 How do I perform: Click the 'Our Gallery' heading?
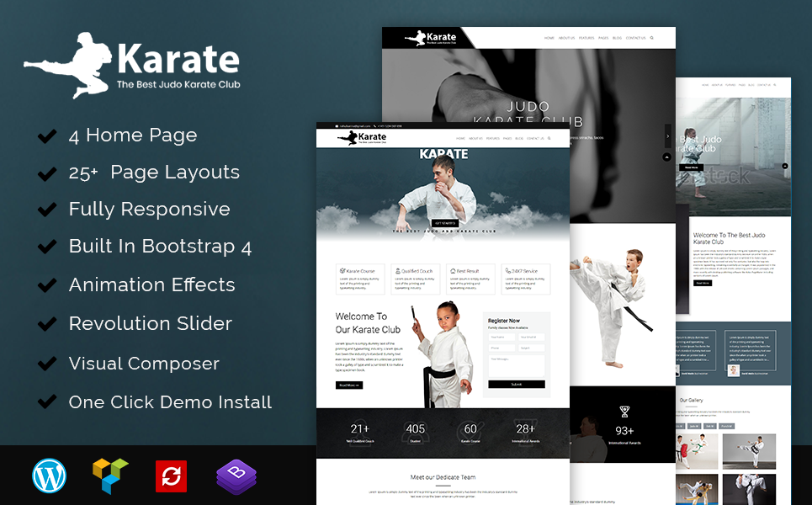(692, 401)
